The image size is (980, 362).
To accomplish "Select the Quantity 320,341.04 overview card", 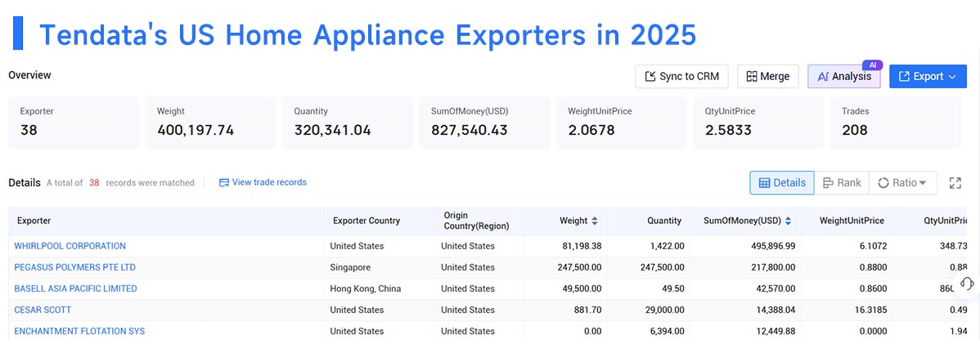I will click(x=348, y=123).
